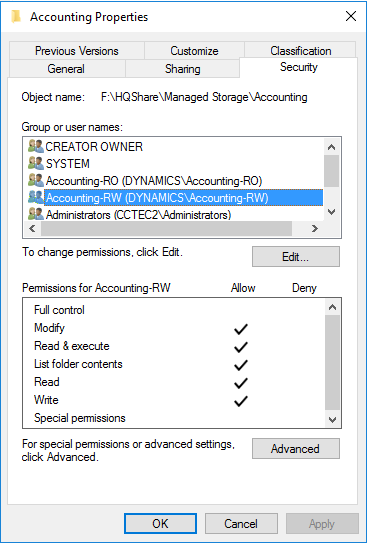Click the SYSTEM group icon

(36, 163)
